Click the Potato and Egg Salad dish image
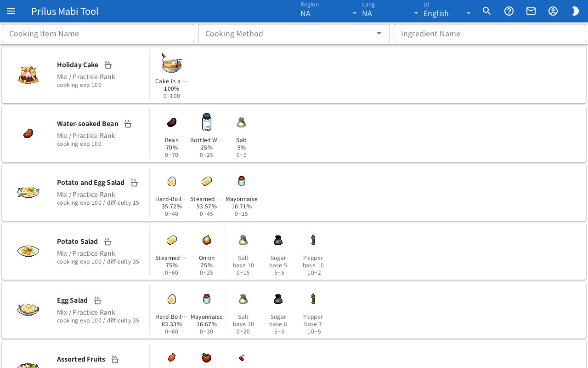 (x=28, y=192)
